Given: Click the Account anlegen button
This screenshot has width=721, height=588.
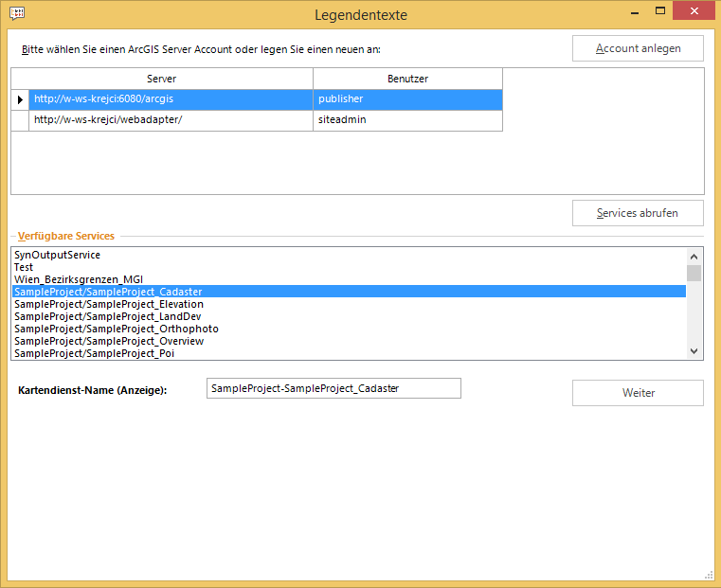Looking at the screenshot, I should 638,48.
